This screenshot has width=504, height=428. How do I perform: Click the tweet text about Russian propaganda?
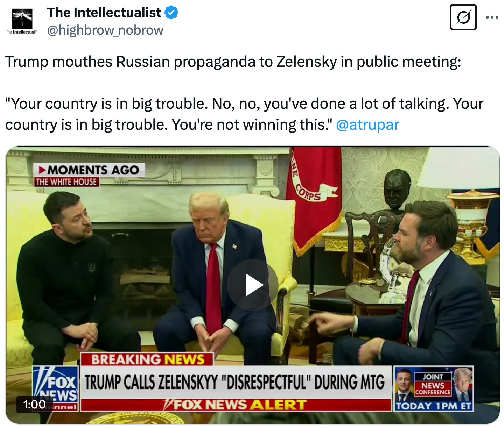[x=233, y=62]
